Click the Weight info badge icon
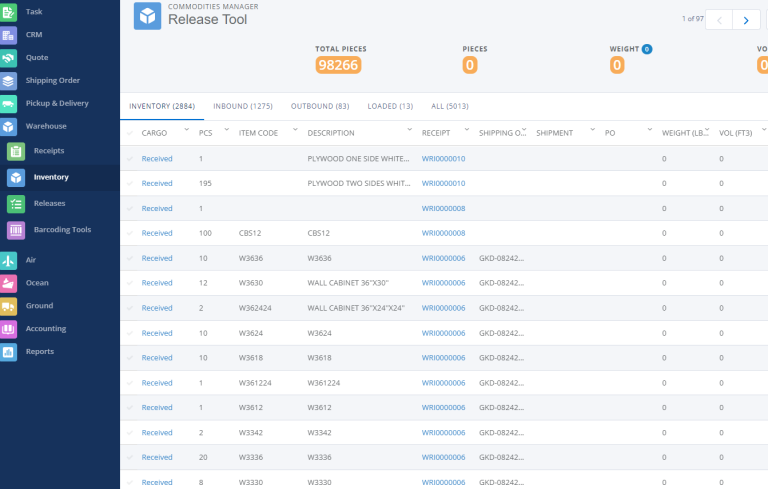Viewport: 768px width, 489px height. [647, 49]
